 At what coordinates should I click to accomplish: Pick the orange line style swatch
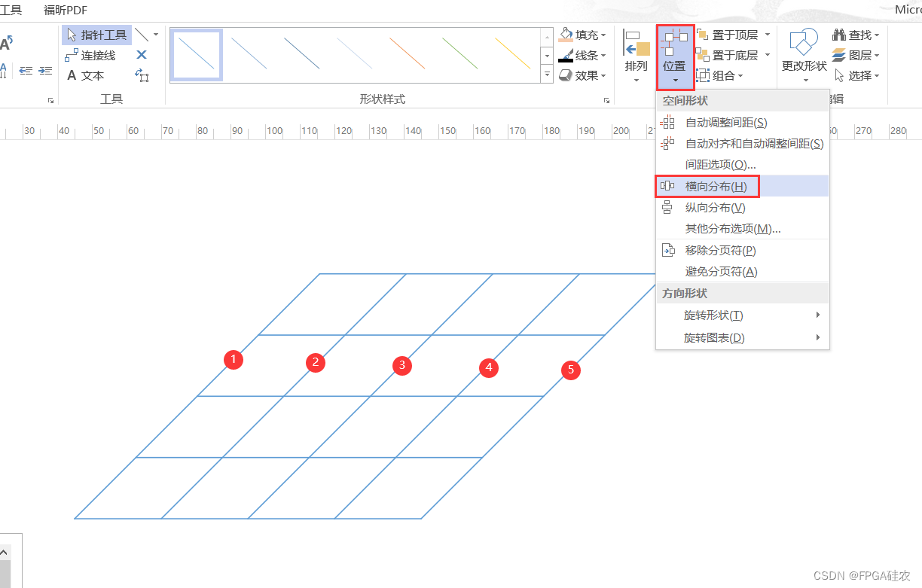point(407,53)
